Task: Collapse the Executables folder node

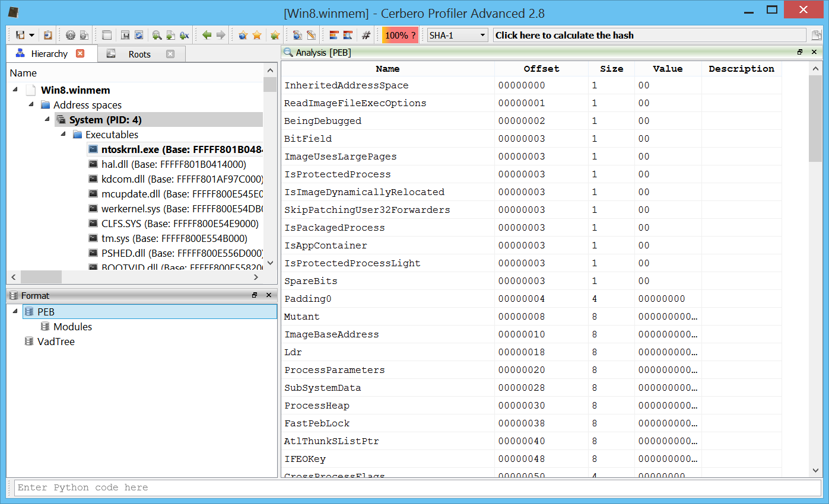Action: click(x=63, y=135)
